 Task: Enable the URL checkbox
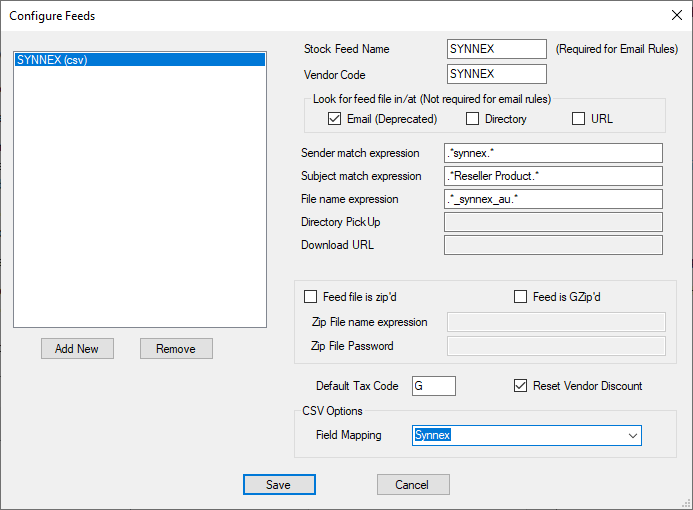pyautogui.click(x=578, y=119)
